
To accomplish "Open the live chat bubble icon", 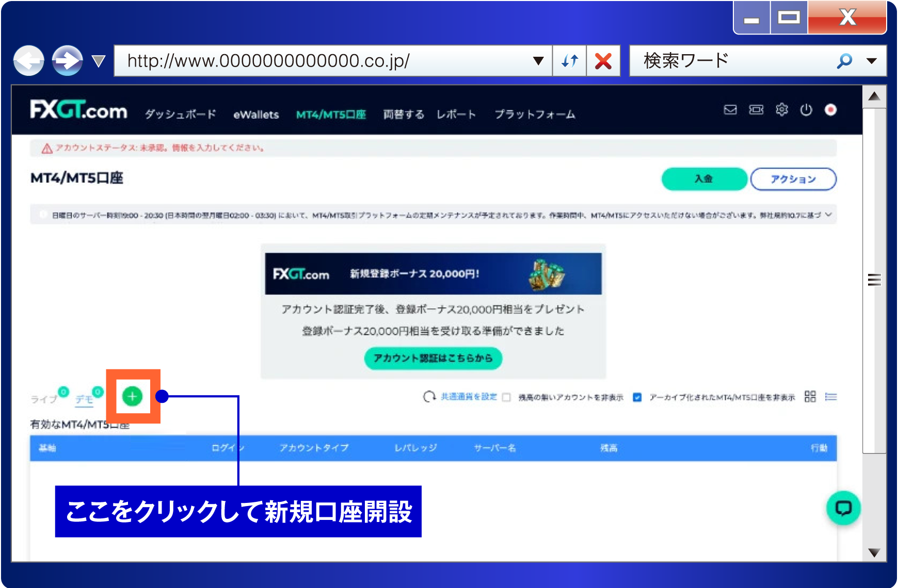I will point(843,508).
